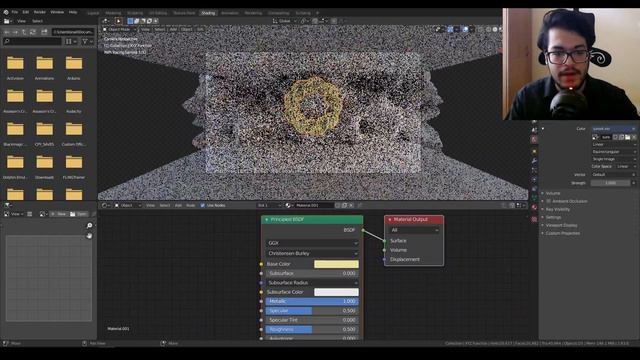The image size is (640, 360).
Task: Collapse the Material Output node header
Action: [390, 220]
